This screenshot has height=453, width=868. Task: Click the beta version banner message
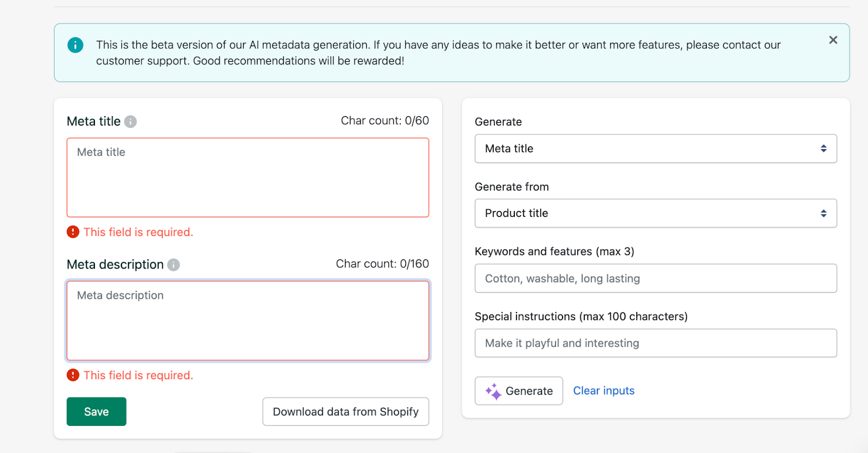tap(438, 53)
